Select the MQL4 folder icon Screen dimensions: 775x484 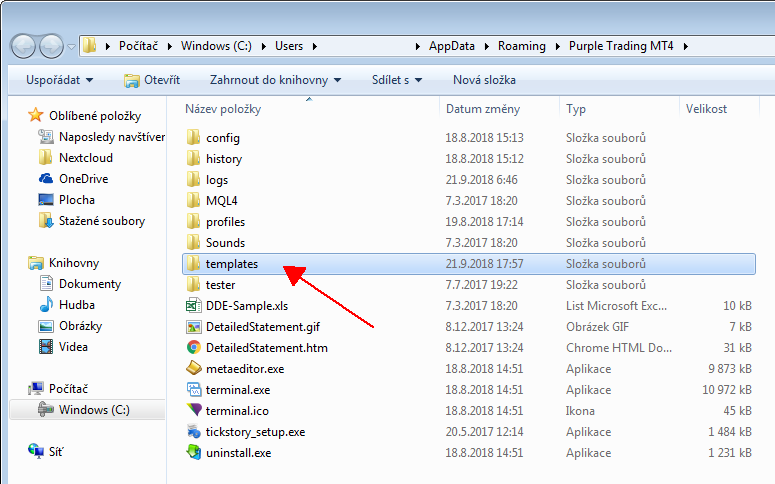[x=193, y=200]
